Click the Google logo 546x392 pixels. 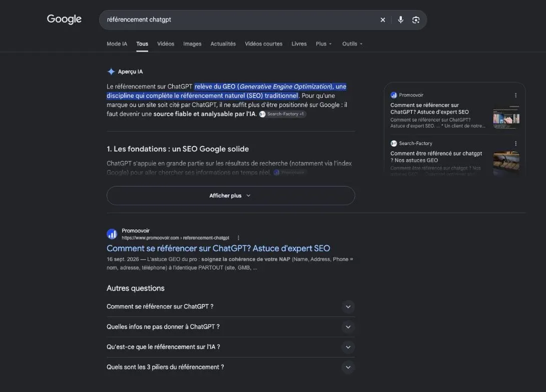64,19
